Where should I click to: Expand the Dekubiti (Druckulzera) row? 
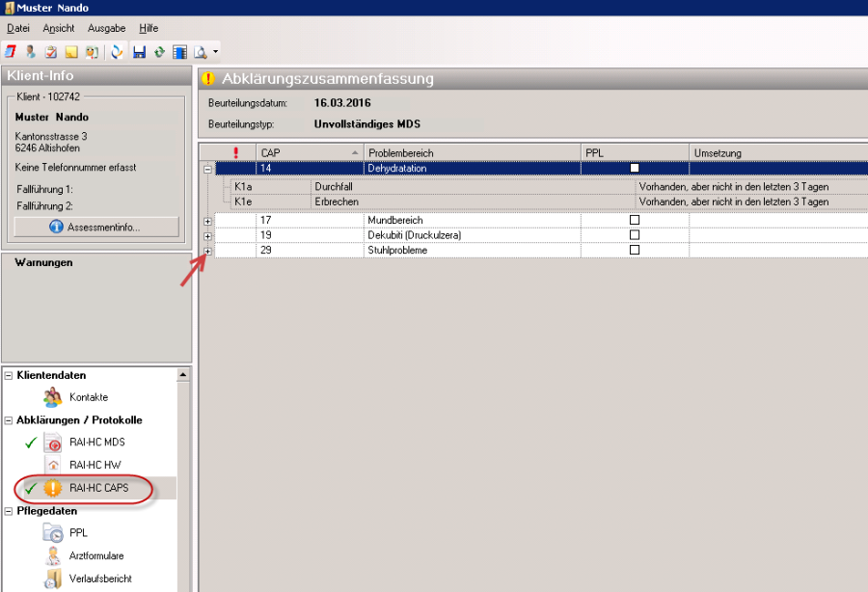pyautogui.click(x=207, y=235)
